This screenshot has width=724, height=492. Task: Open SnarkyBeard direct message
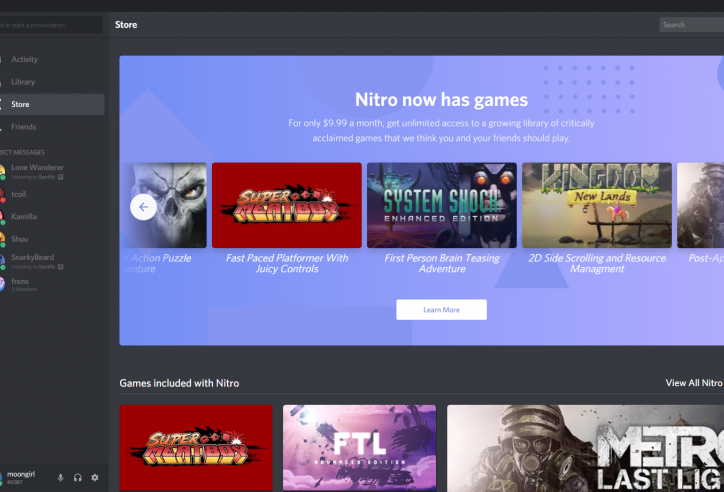[52, 261]
